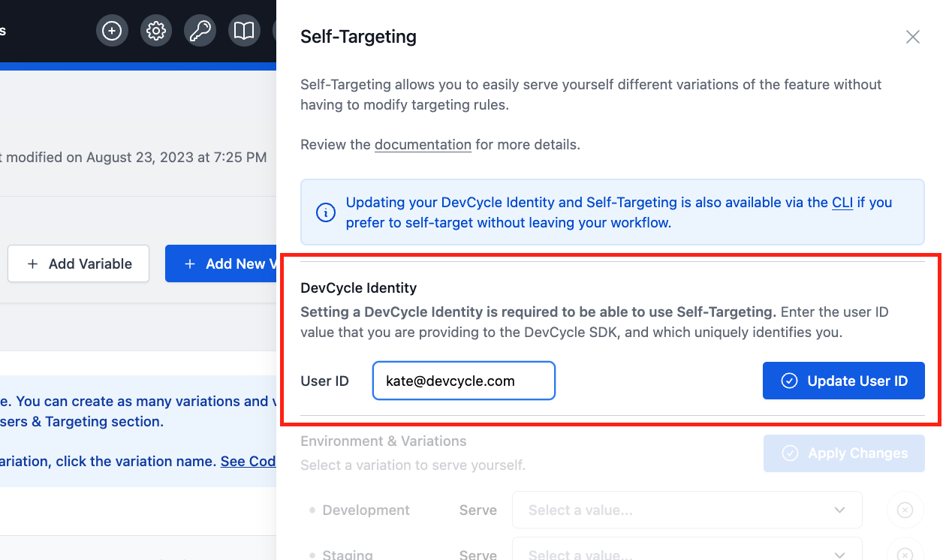
Task: Click the Add New Variation button
Action: 225,263
